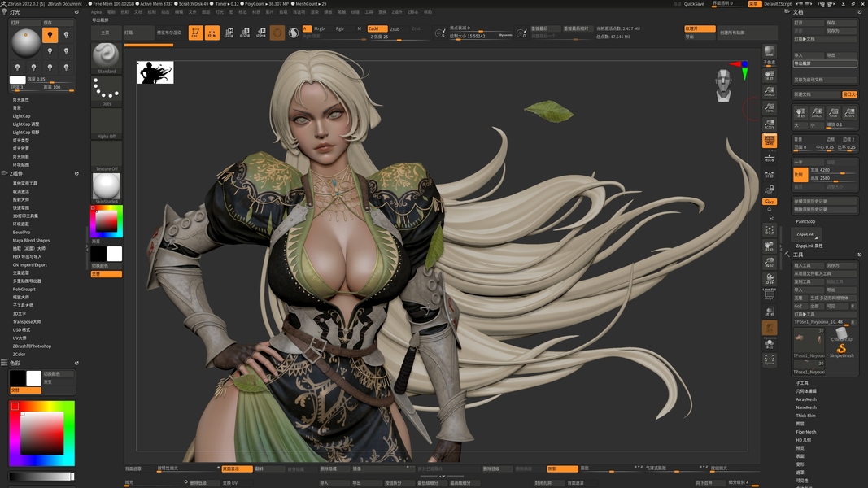
Task: Open the 笔刷 menu in menu bar
Action: (x=111, y=11)
